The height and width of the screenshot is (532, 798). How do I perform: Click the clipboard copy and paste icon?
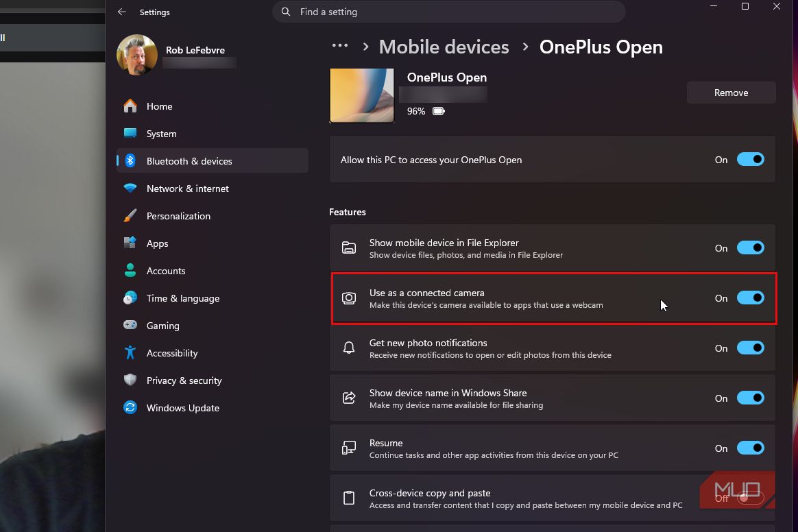point(349,498)
